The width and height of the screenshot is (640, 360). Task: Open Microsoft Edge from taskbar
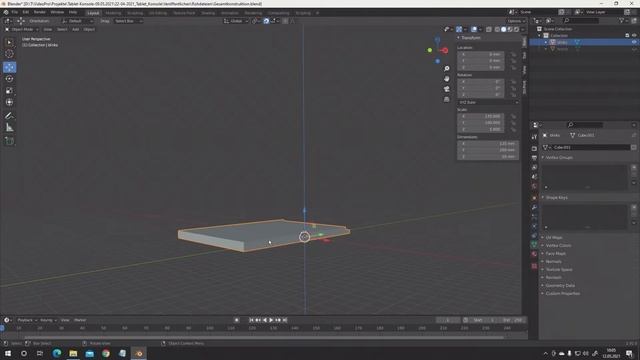(57, 353)
